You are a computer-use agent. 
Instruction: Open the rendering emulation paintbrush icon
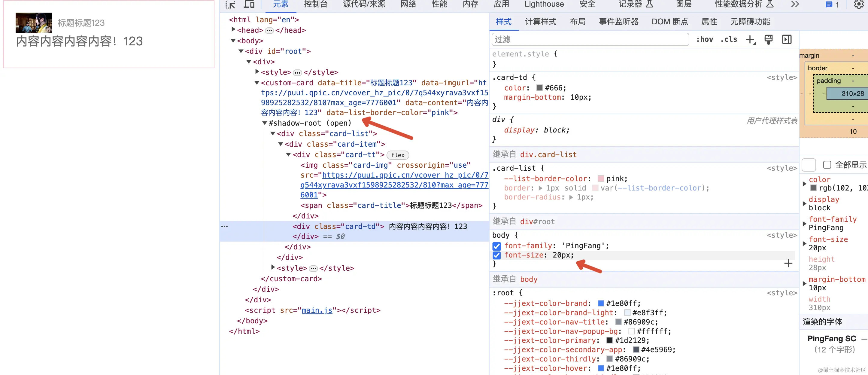(768, 40)
